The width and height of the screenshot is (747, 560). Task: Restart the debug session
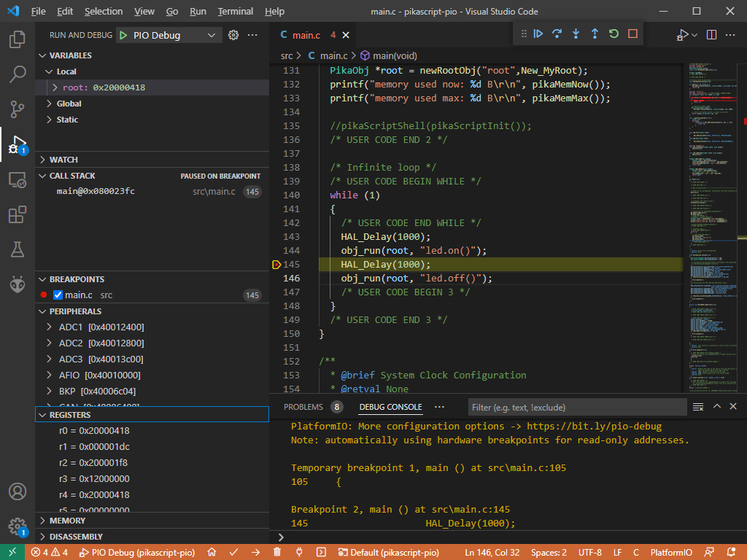coord(614,34)
